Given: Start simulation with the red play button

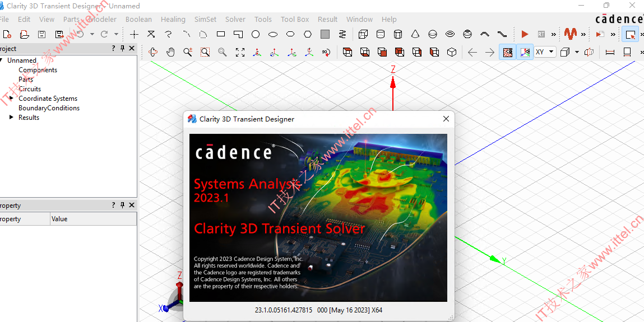Looking at the screenshot, I should (525, 35).
